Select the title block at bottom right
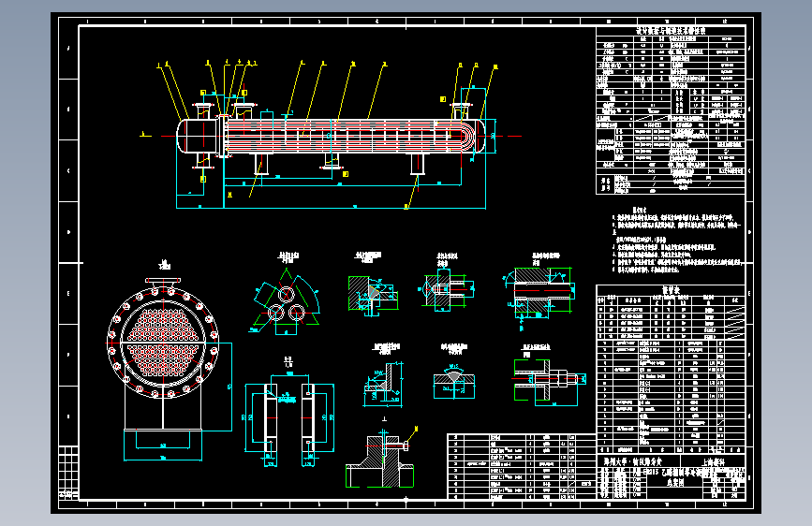Viewport: 812px width, 526px height. coord(671,476)
